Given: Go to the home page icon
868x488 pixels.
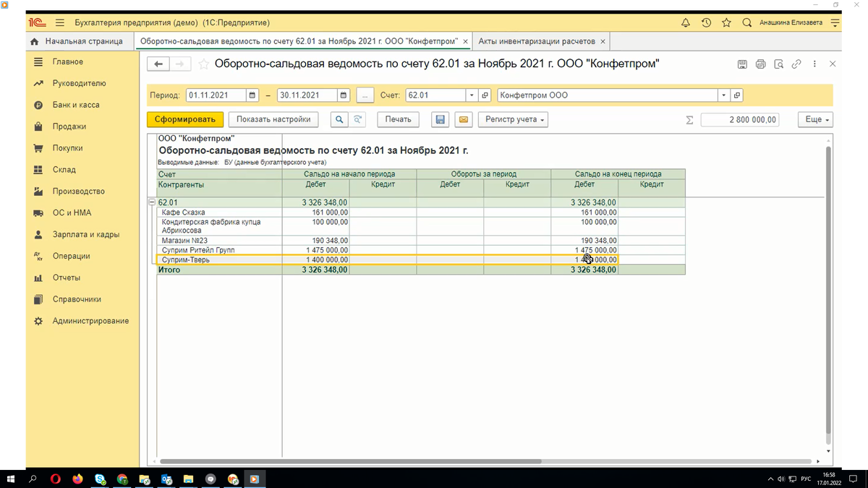Looking at the screenshot, I should pos(35,41).
